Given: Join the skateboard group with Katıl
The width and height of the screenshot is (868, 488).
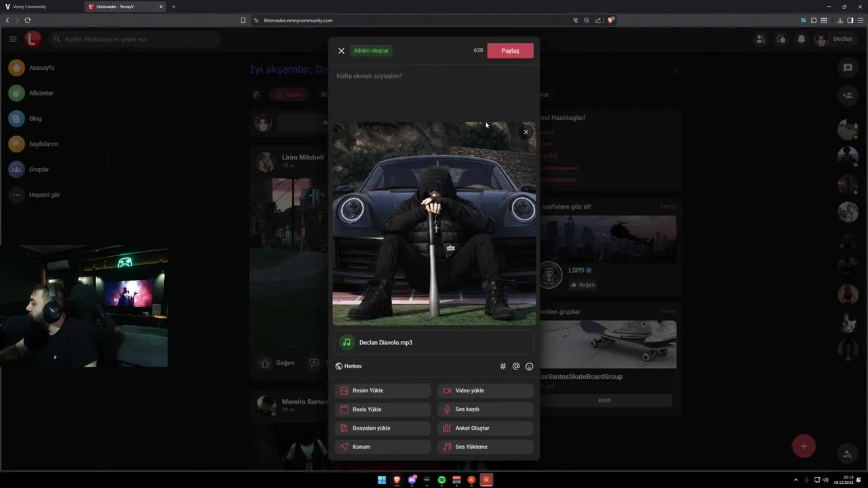Looking at the screenshot, I should 604,401.
